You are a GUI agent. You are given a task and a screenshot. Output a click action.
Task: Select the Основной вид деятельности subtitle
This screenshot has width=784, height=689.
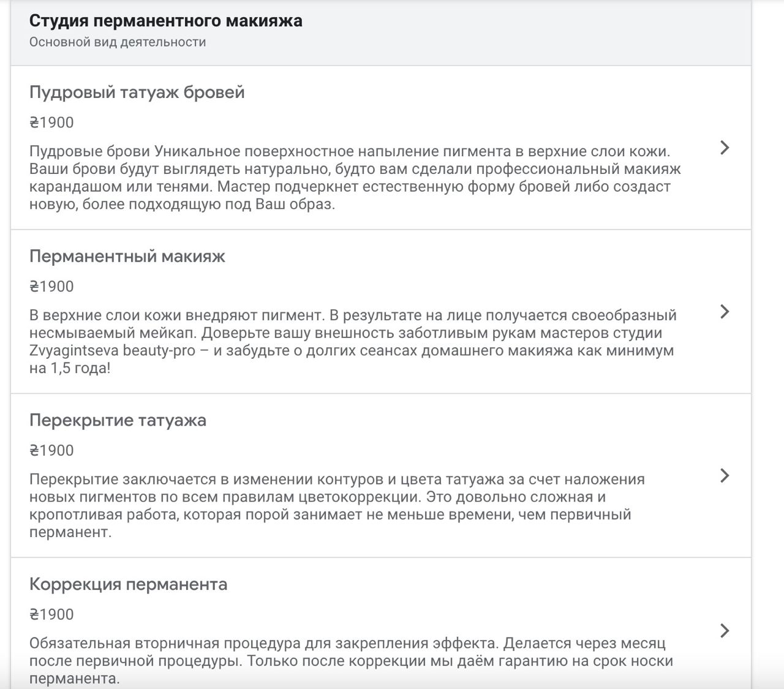[x=118, y=42]
